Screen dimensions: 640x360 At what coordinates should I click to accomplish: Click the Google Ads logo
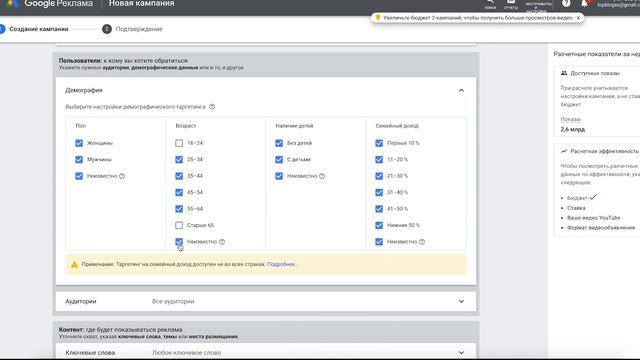tap(12, 4)
